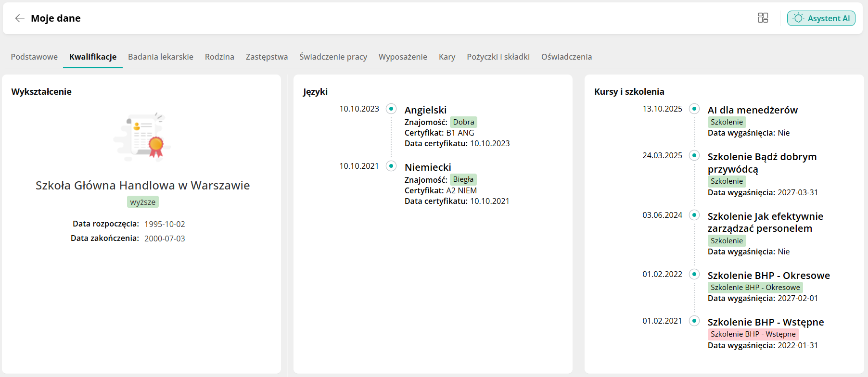Click Szkolenie Jak efektywnie zarządzać personelem title

(x=766, y=222)
